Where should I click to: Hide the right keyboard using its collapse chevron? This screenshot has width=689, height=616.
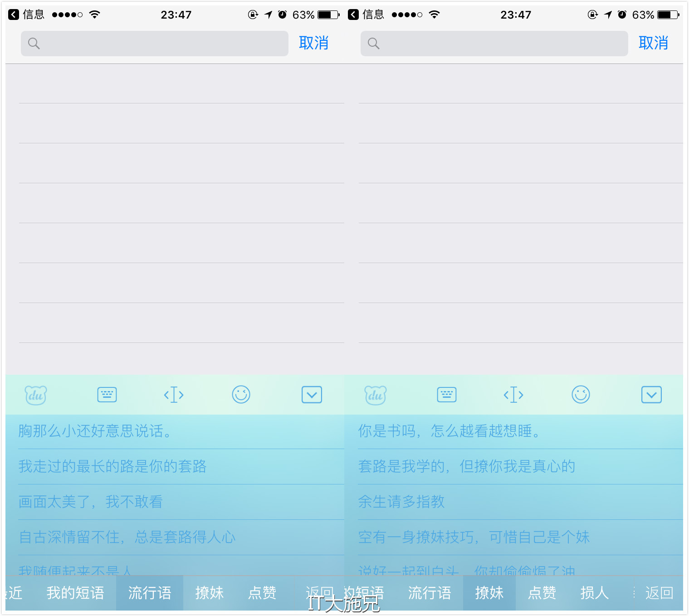tap(651, 395)
